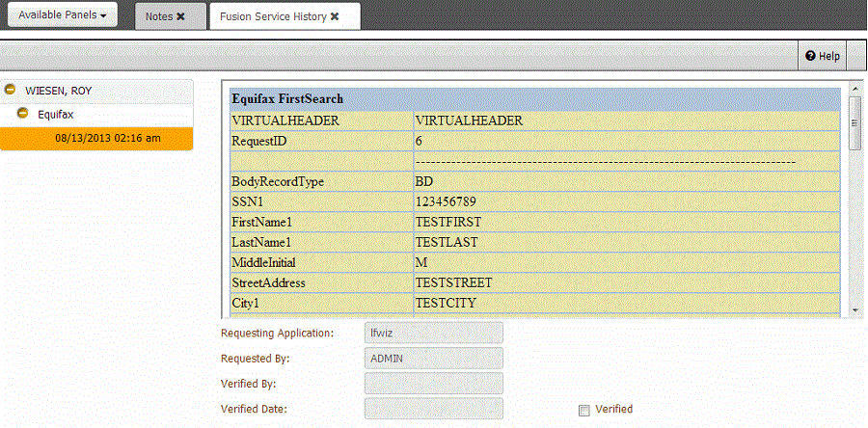Collapse the WIESEN, ROY tree node icon
Viewport: 868px width, 428px height.
(11, 90)
